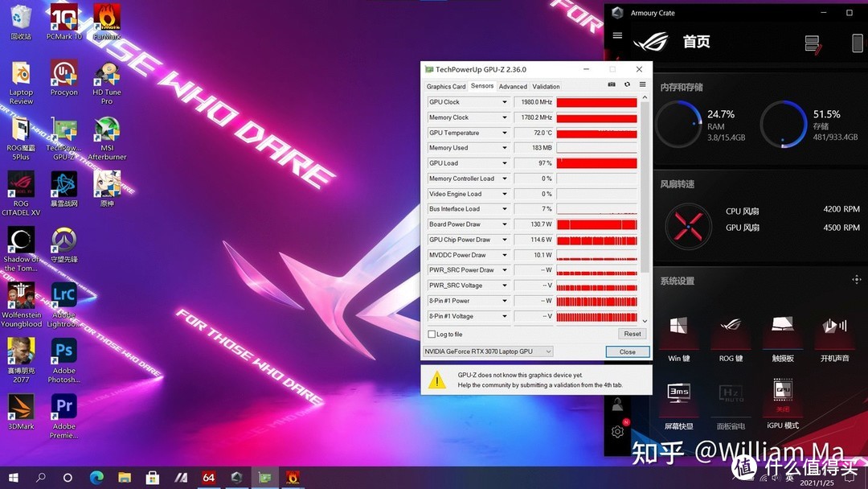
Task: Click the sensors list scroll-down arrow
Action: [645, 321]
